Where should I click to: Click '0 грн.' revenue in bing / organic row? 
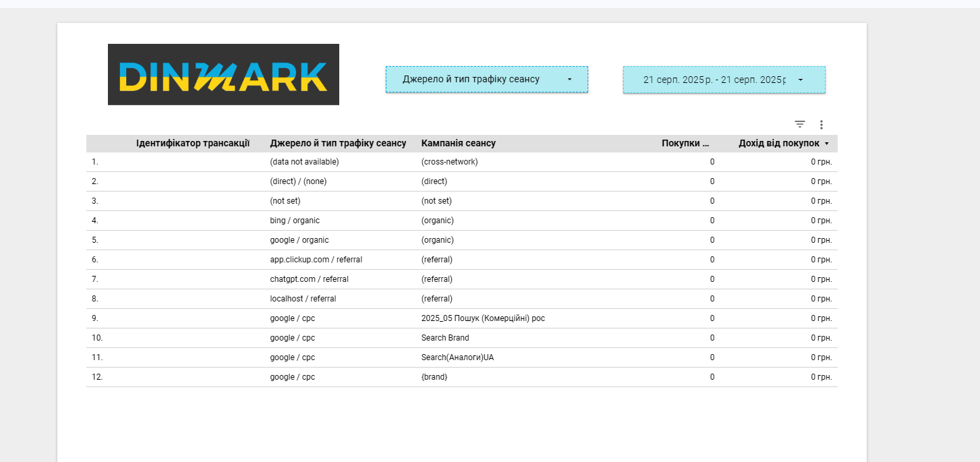tap(821, 221)
